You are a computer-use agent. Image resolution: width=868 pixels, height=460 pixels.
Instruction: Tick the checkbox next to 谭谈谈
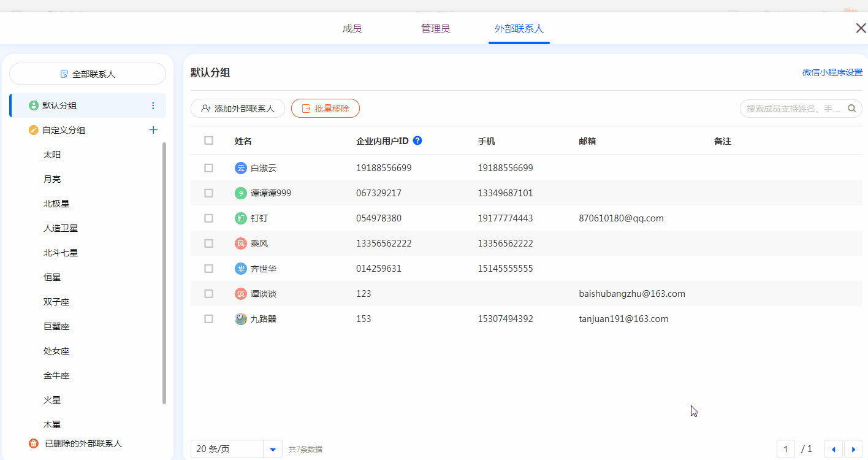208,294
